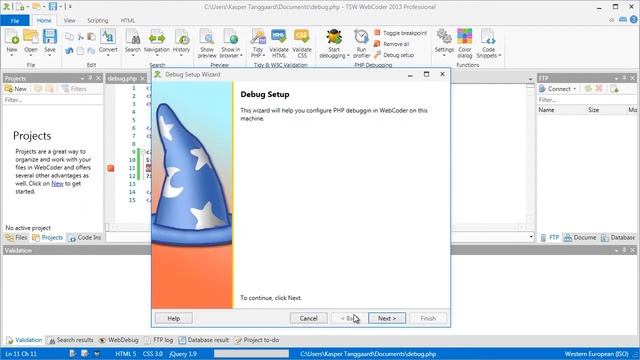Click FTP panel filter input
Screen dimensions: 640x360
[x=587, y=100]
